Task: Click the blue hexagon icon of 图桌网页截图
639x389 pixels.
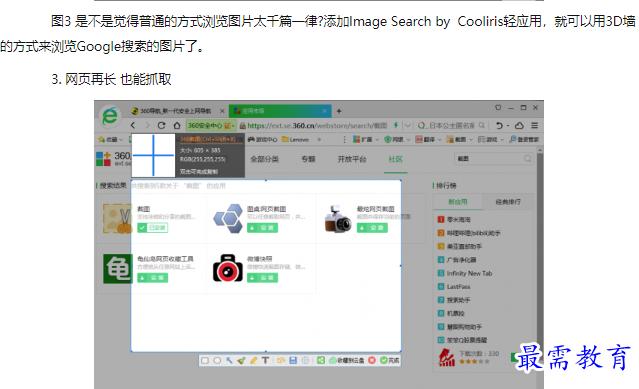Action: (x=228, y=219)
